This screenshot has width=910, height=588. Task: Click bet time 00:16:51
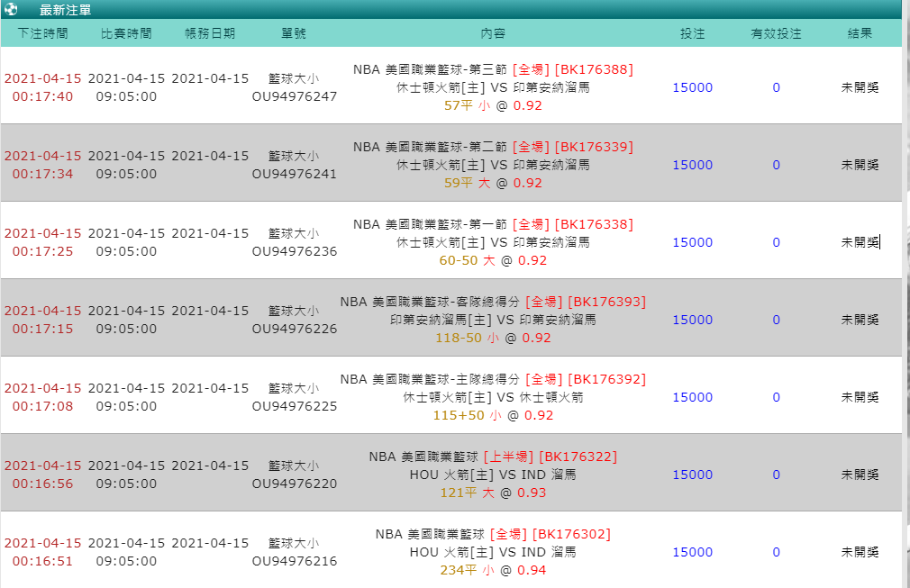click(x=43, y=561)
